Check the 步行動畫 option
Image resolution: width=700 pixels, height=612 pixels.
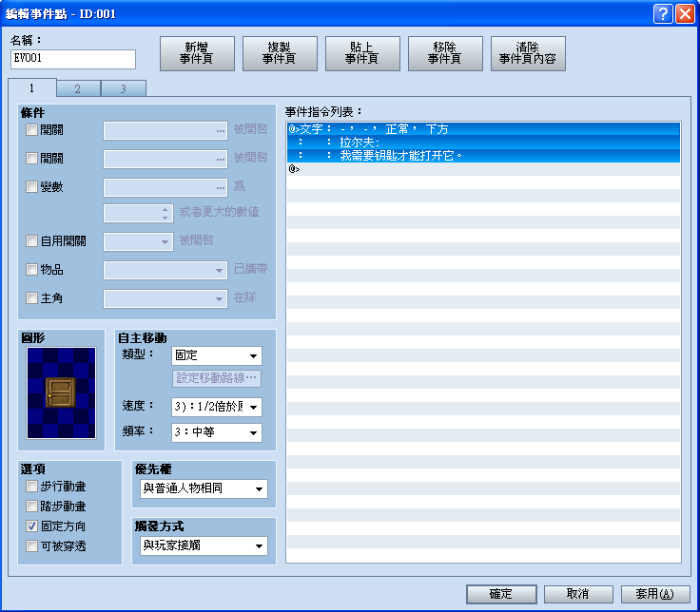pyautogui.click(x=31, y=487)
